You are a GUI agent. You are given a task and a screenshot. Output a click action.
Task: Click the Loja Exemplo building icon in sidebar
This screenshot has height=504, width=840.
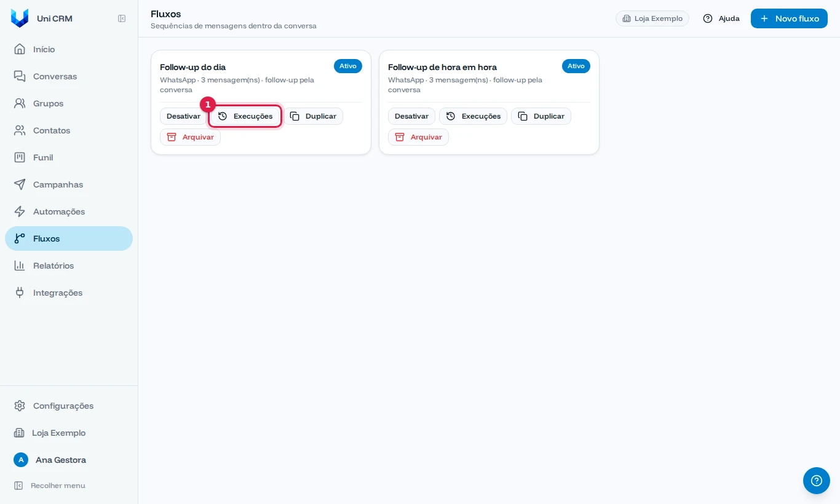(x=19, y=433)
